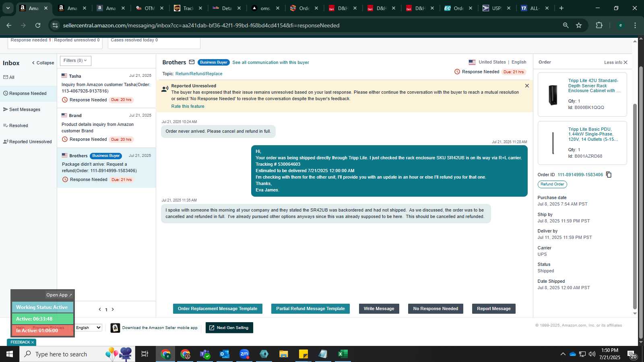Image resolution: width=644 pixels, height=362 pixels.
Task: Switch to the oms browser tab
Action: click(x=264, y=8)
